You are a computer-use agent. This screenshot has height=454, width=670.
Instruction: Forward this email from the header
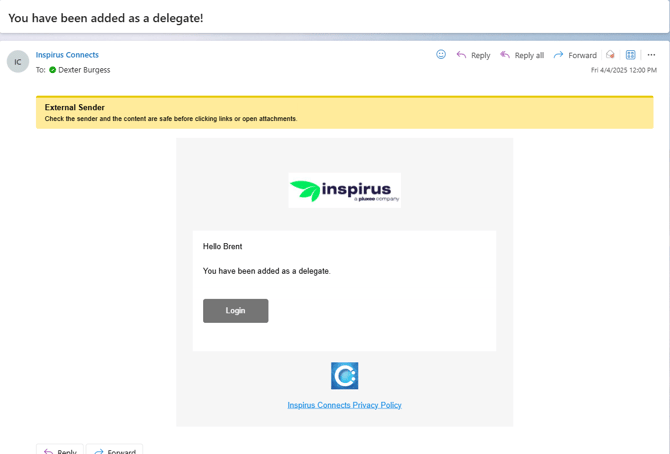coord(575,55)
